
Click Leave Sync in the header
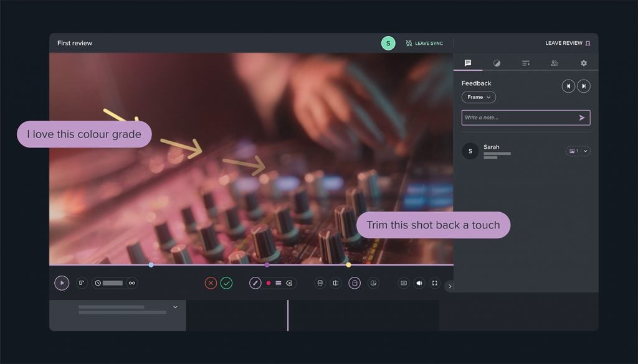tap(425, 43)
